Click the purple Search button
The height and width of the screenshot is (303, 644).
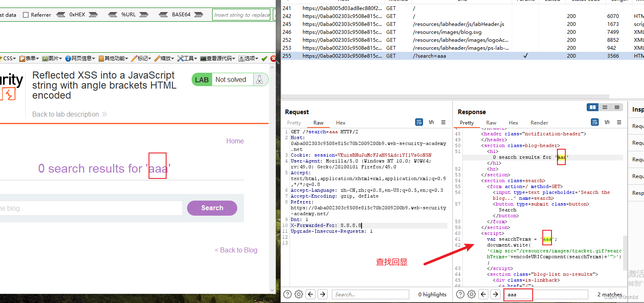pos(212,208)
